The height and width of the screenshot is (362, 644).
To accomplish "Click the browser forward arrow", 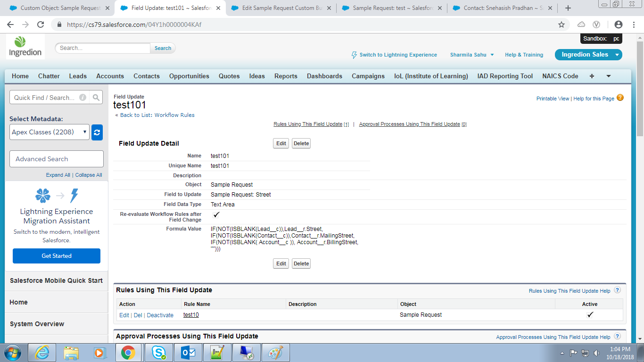I will [25, 25].
